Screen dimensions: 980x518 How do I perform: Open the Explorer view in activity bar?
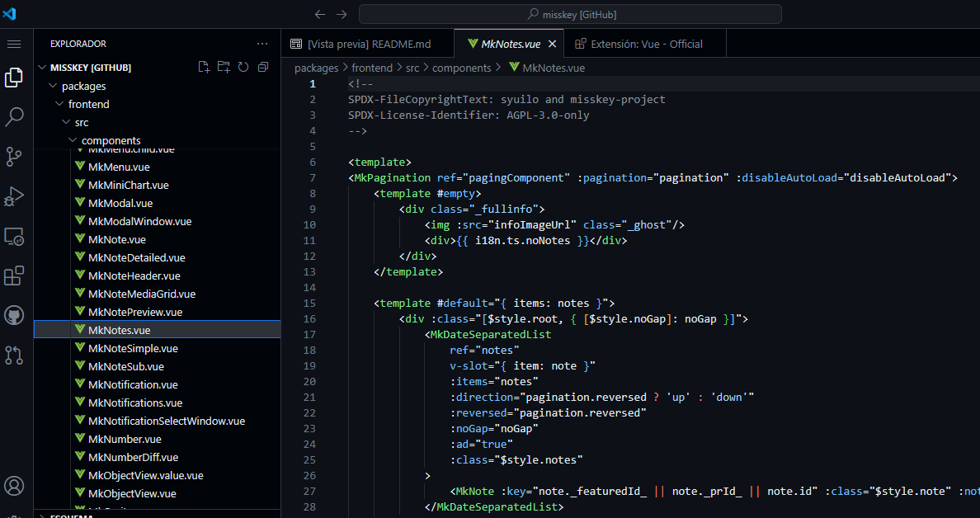coord(14,78)
